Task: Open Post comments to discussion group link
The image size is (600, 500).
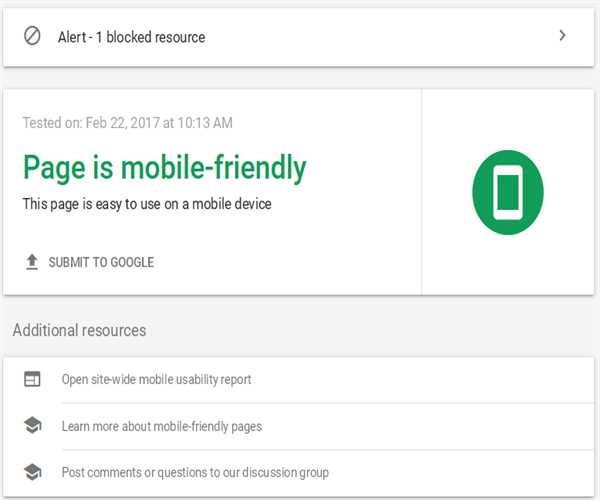Action: (x=195, y=472)
